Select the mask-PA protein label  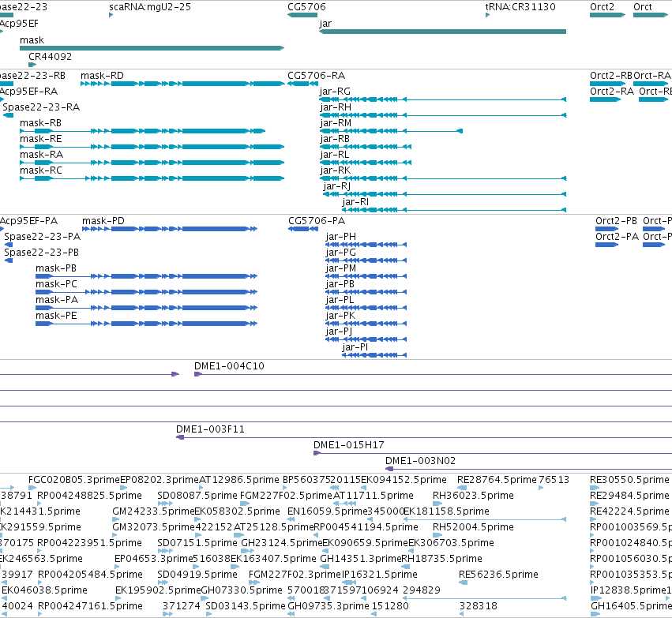tap(57, 300)
